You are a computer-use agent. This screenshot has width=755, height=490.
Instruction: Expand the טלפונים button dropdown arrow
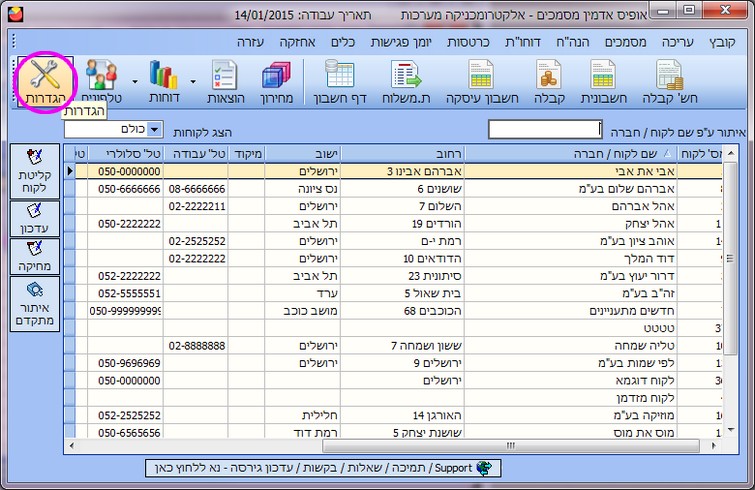(x=134, y=82)
